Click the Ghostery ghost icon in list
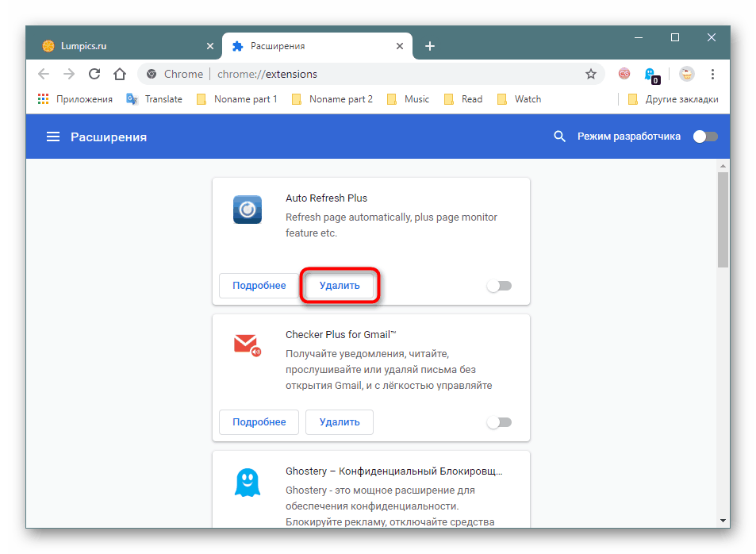The image size is (756, 554). click(248, 483)
